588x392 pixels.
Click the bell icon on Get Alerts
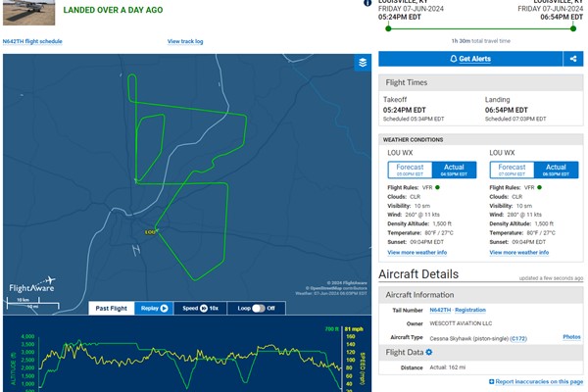[453, 59]
